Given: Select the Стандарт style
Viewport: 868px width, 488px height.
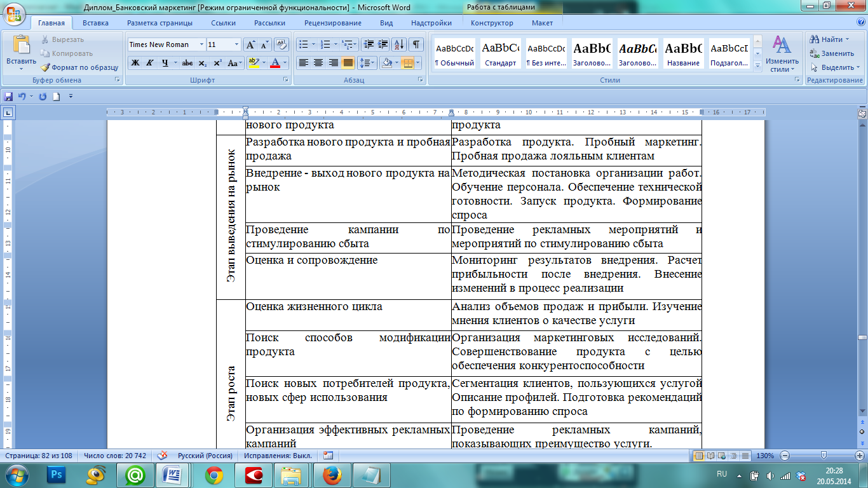Looking at the screenshot, I should point(500,53).
